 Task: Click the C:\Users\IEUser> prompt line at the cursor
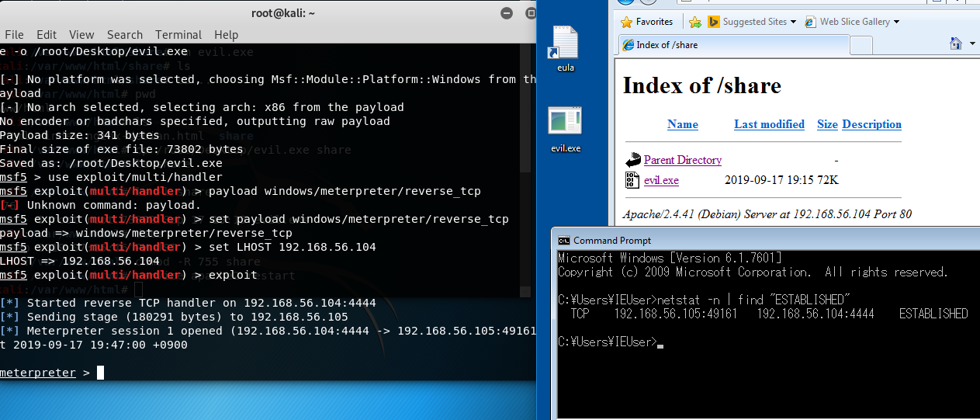[x=611, y=342]
